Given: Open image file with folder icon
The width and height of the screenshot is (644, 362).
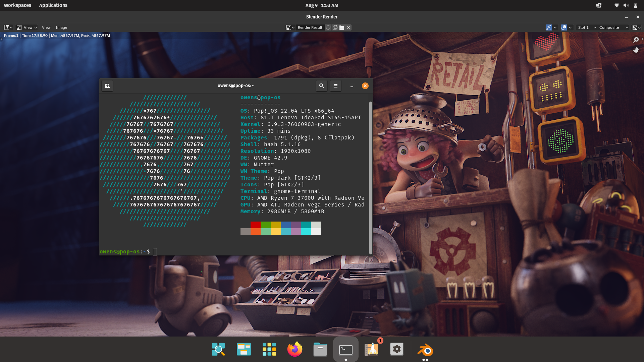Looking at the screenshot, I should click(x=342, y=27).
